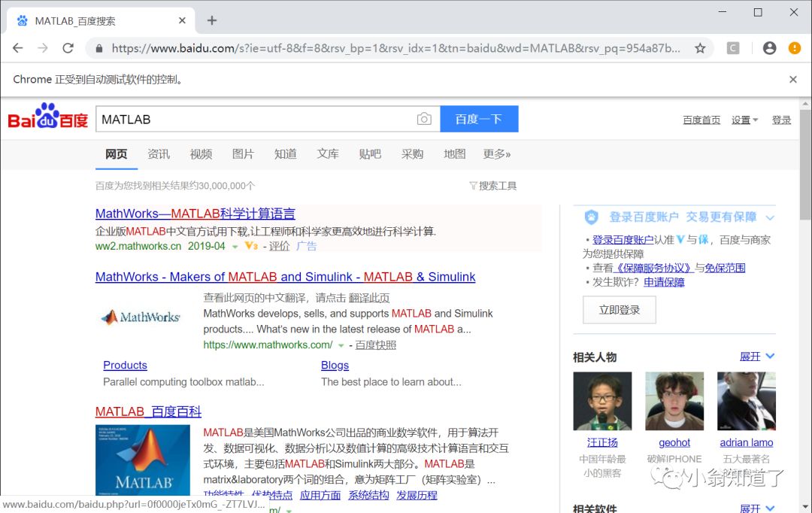This screenshot has height=513, width=812.
Task: Open the 知道 tab
Action: click(286, 154)
